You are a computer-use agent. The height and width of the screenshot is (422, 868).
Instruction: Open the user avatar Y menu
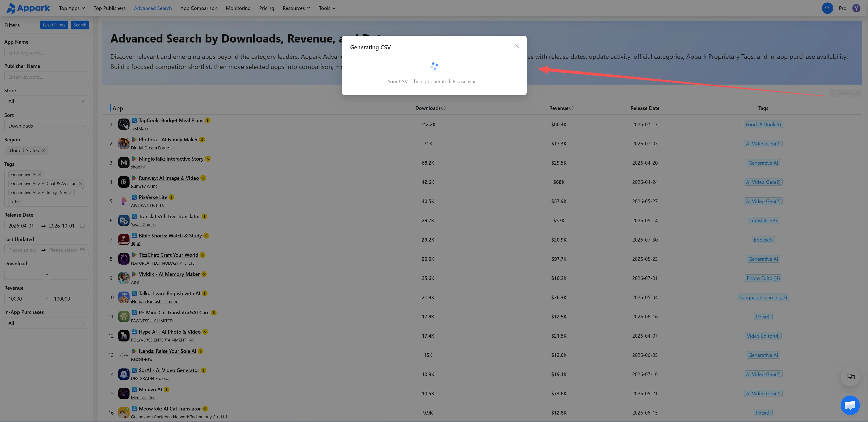tap(856, 8)
